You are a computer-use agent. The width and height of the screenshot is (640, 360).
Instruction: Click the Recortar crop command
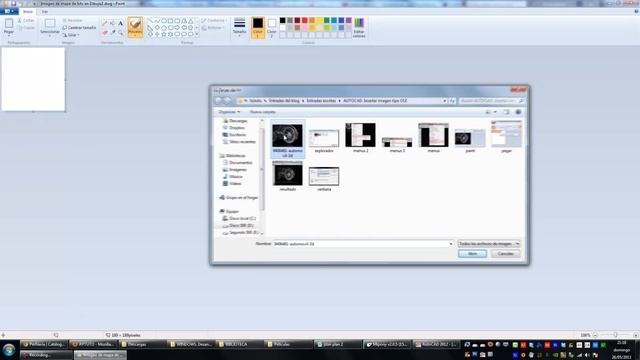(73, 20)
